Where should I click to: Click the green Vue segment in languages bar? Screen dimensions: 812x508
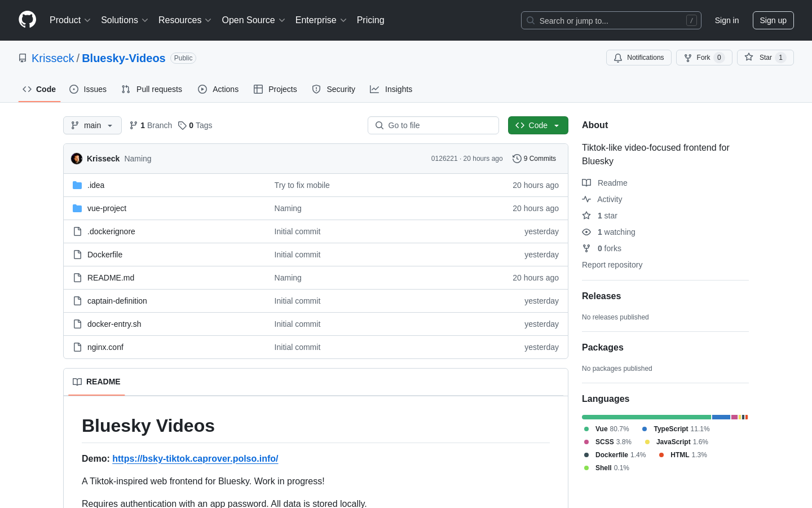point(646,417)
